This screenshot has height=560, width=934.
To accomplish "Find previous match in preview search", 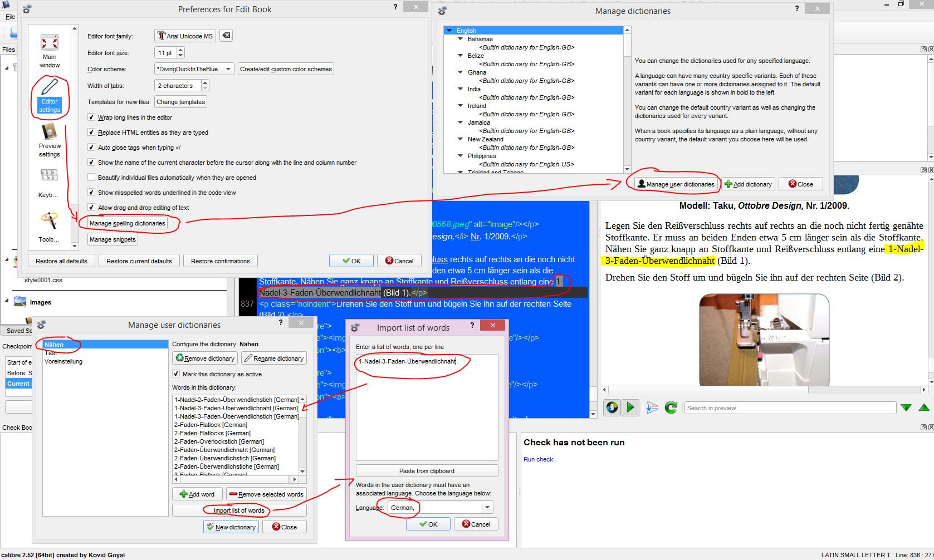I will [x=924, y=408].
